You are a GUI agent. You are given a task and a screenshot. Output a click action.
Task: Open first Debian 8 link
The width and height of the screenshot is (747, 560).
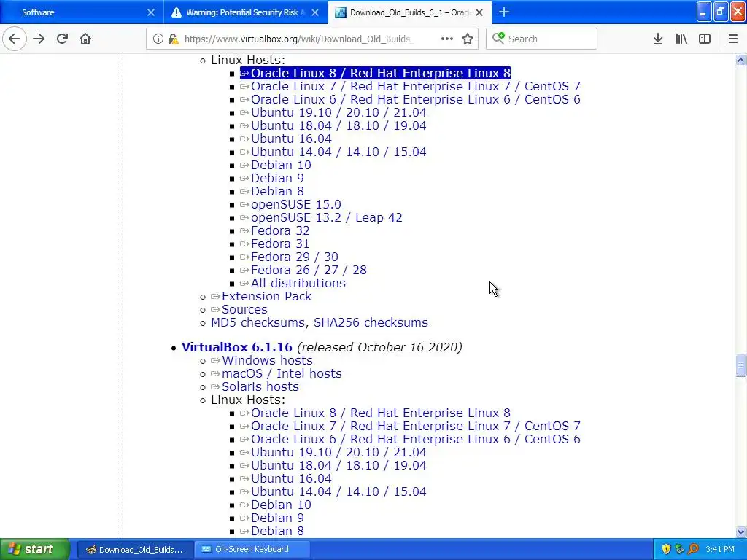click(x=277, y=191)
